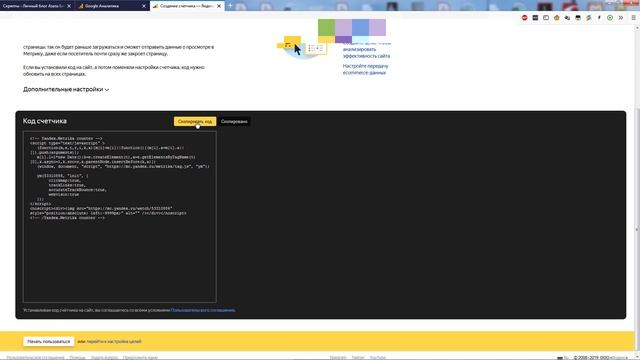Screen dimensions: 640x360
Task: Click the YouTube footer link
Action: point(378,358)
